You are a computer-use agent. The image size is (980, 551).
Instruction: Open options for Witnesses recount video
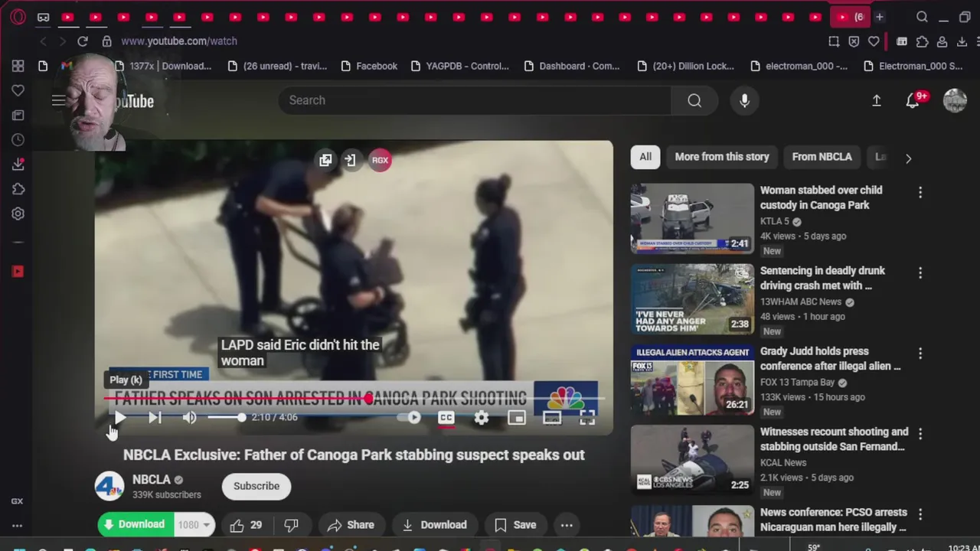pos(920,434)
